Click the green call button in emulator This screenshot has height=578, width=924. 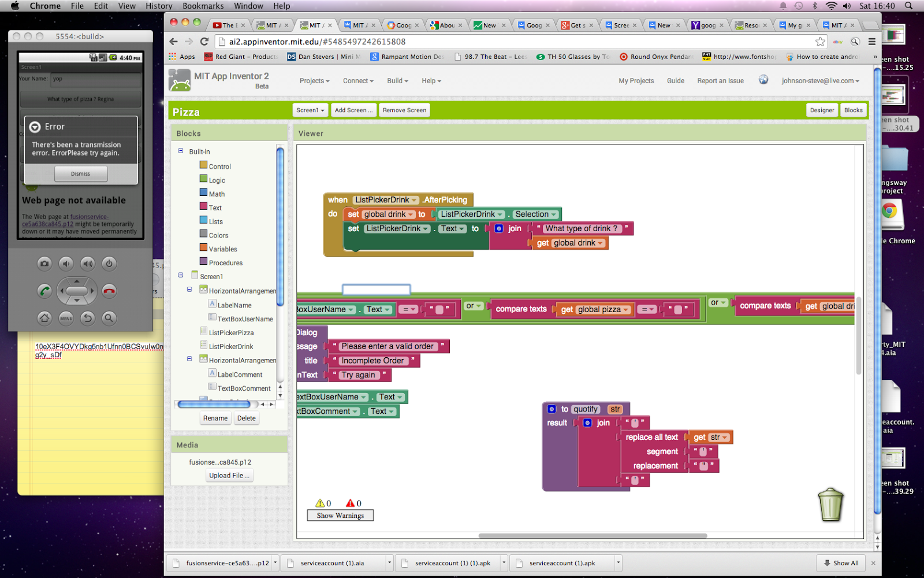click(44, 291)
